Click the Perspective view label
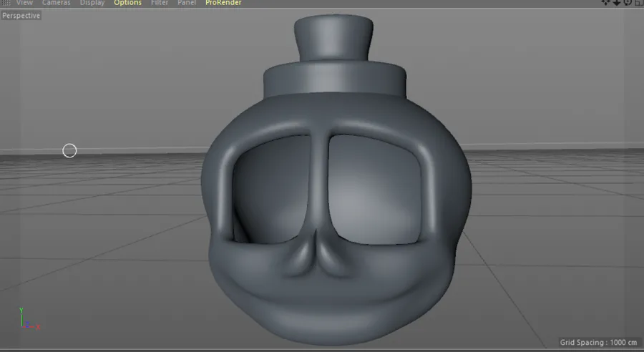 coord(21,16)
